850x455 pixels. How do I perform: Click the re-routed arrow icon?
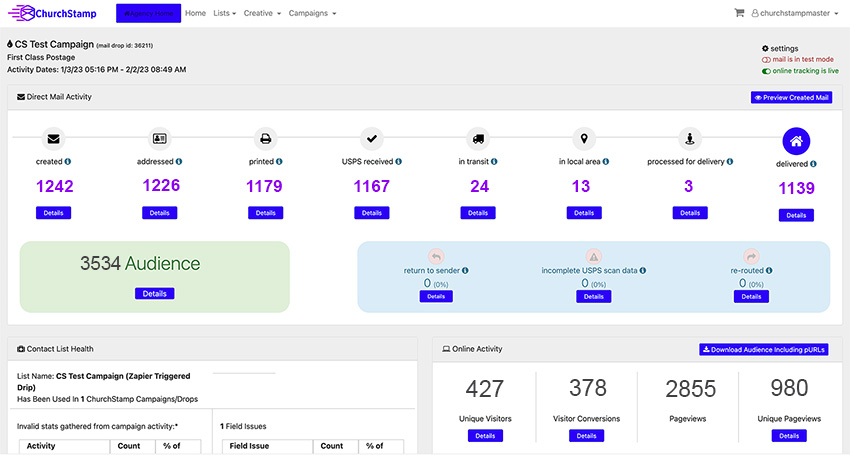751,256
